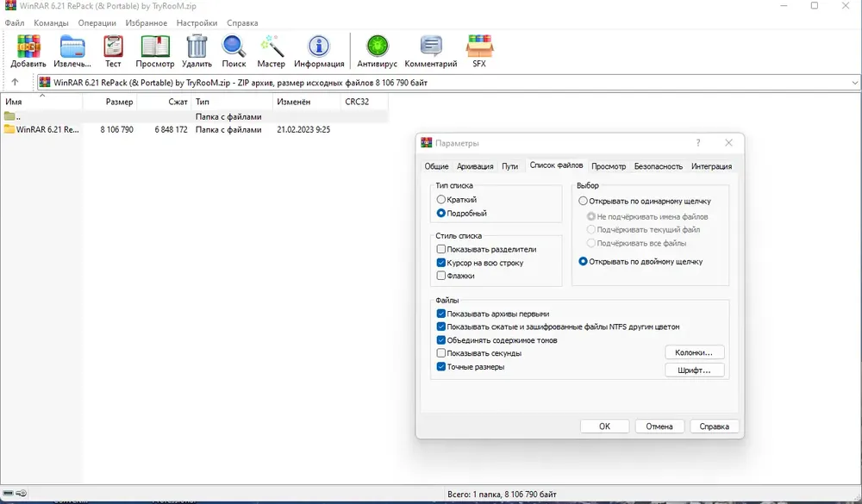This screenshot has height=504, width=862.
Task: Sort by the CRC32 column header
Action: click(x=364, y=102)
